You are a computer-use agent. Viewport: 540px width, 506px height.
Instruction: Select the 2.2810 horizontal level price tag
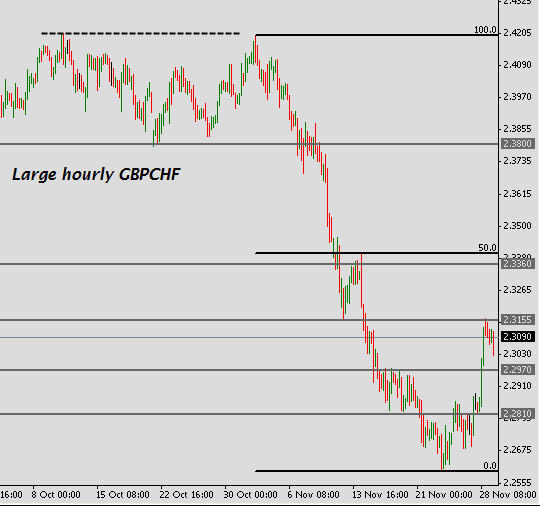518,414
